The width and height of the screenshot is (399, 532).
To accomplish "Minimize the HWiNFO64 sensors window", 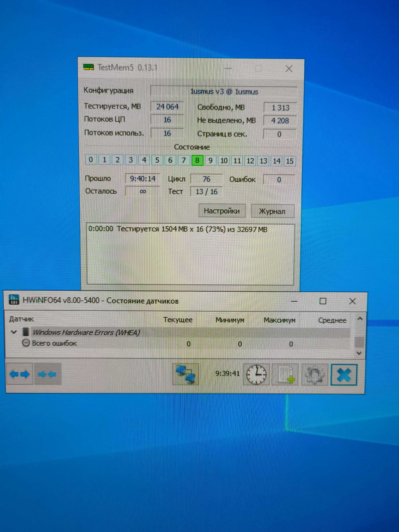I will click(294, 301).
